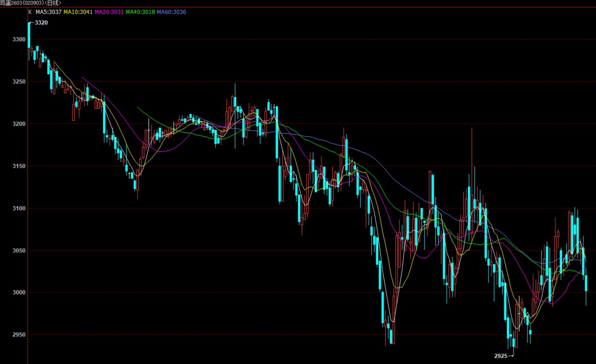Click the 2925 low price marker
Image resolution: width=596 pixels, height=364 pixels.
[501, 356]
